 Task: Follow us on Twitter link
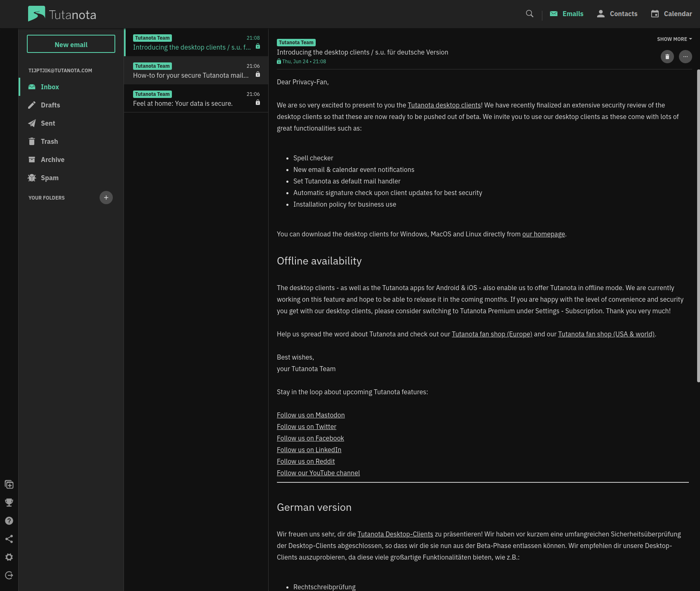coord(307,427)
